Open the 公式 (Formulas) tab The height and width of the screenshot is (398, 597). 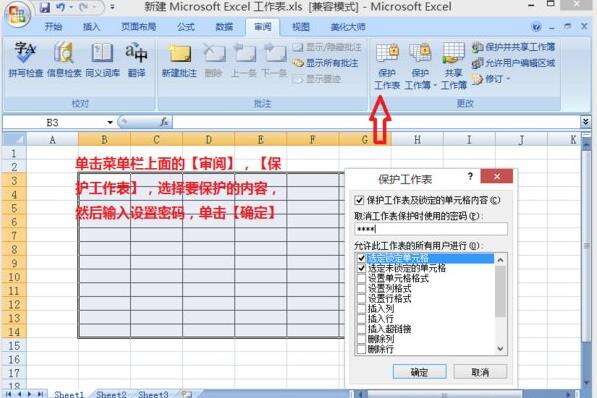point(186,27)
